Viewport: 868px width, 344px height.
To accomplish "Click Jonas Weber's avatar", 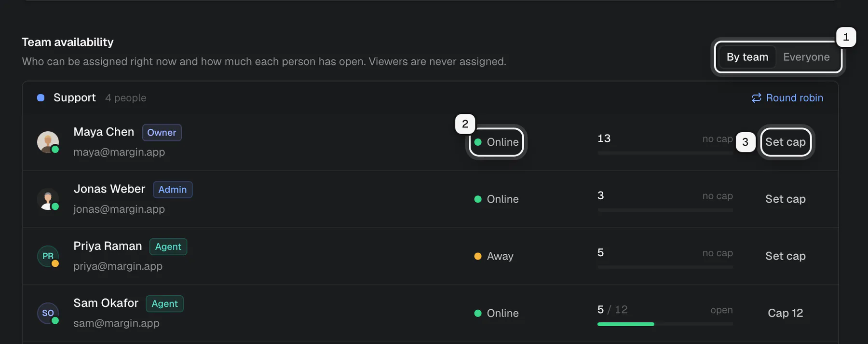I will [x=48, y=199].
